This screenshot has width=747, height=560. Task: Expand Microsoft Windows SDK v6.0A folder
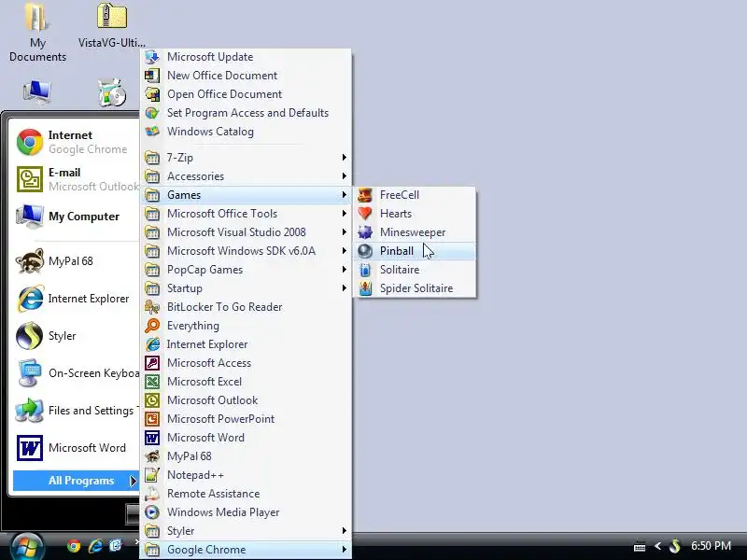click(247, 251)
